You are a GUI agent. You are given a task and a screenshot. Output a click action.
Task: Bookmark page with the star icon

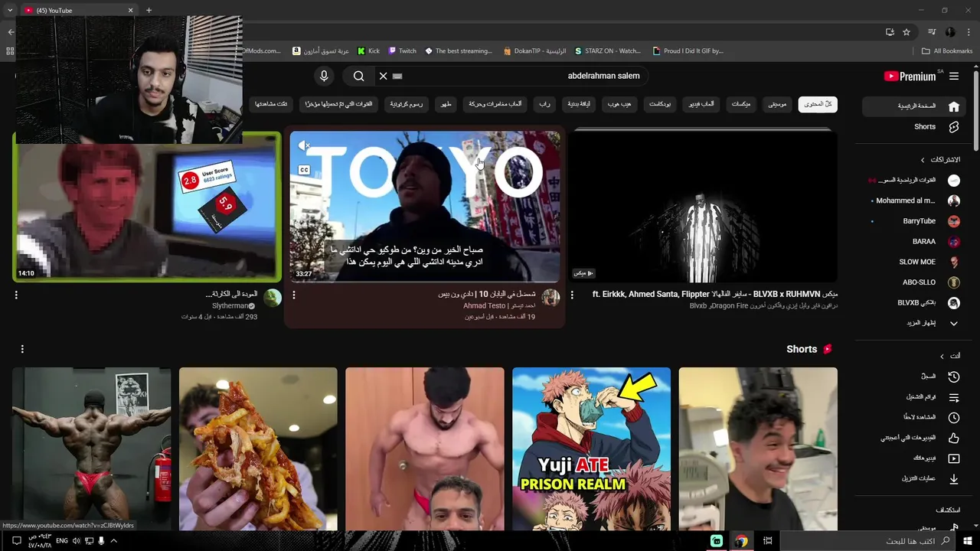(x=906, y=32)
